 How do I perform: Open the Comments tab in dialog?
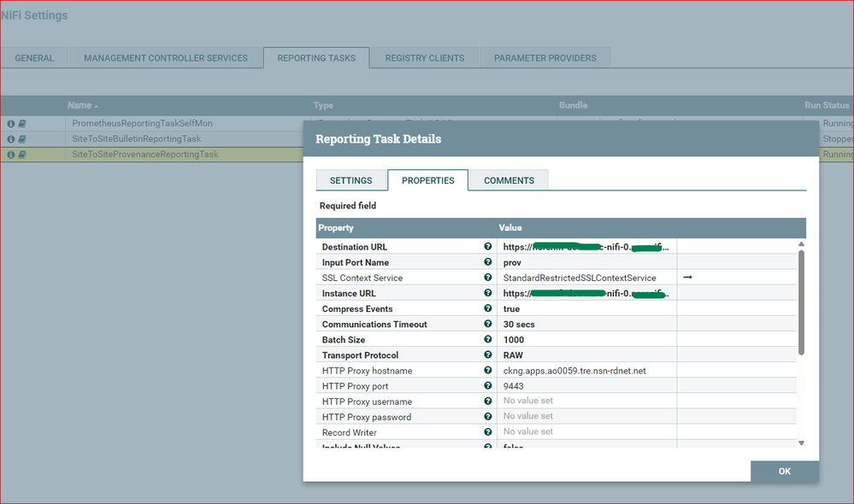[509, 180]
